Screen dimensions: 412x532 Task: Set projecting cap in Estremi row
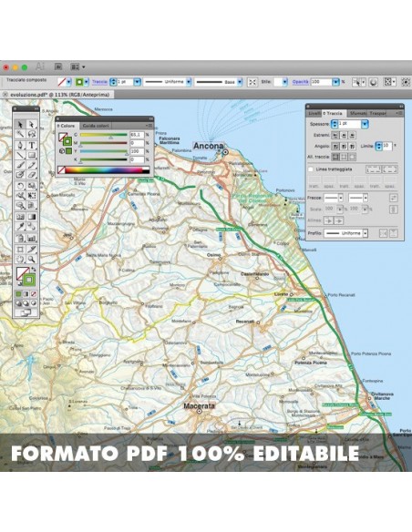[x=352, y=136]
